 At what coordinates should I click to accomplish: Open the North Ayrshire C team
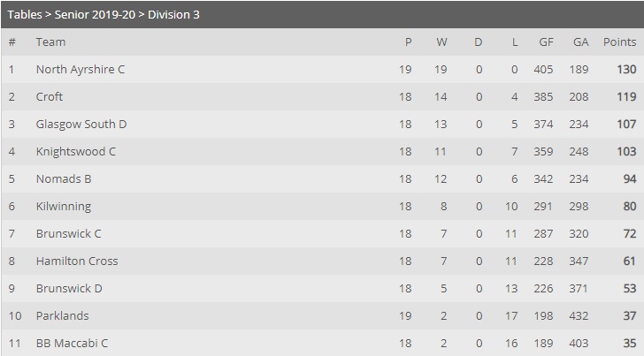[x=80, y=69]
